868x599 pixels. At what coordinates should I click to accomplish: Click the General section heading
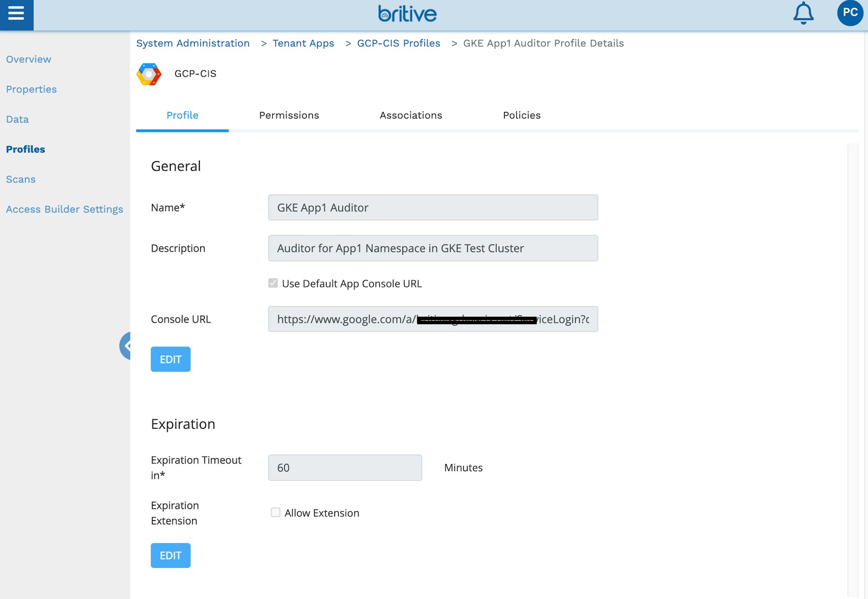pyautogui.click(x=175, y=166)
